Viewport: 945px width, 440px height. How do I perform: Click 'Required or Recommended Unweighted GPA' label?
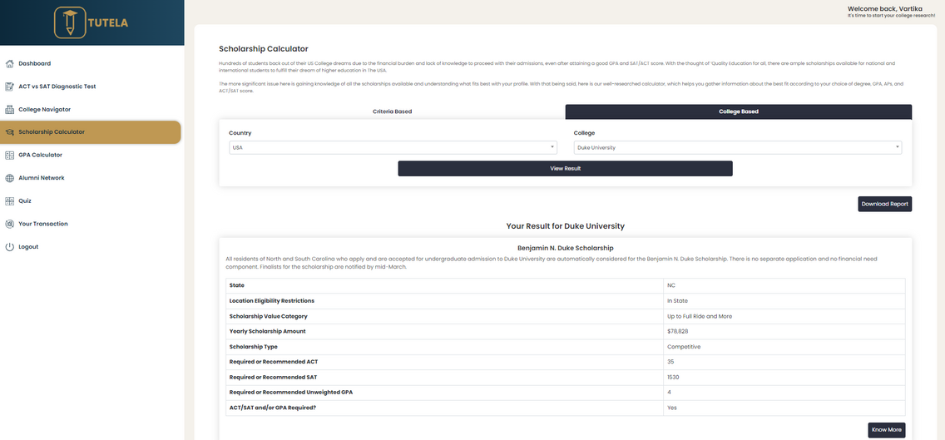[x=291, y=392]
